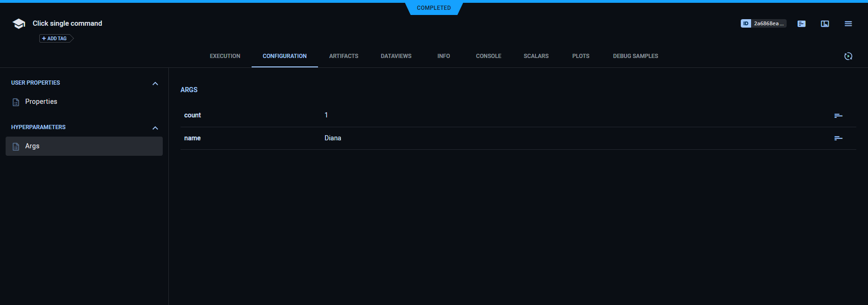Go to the Scalars tab

pos(536,56)
